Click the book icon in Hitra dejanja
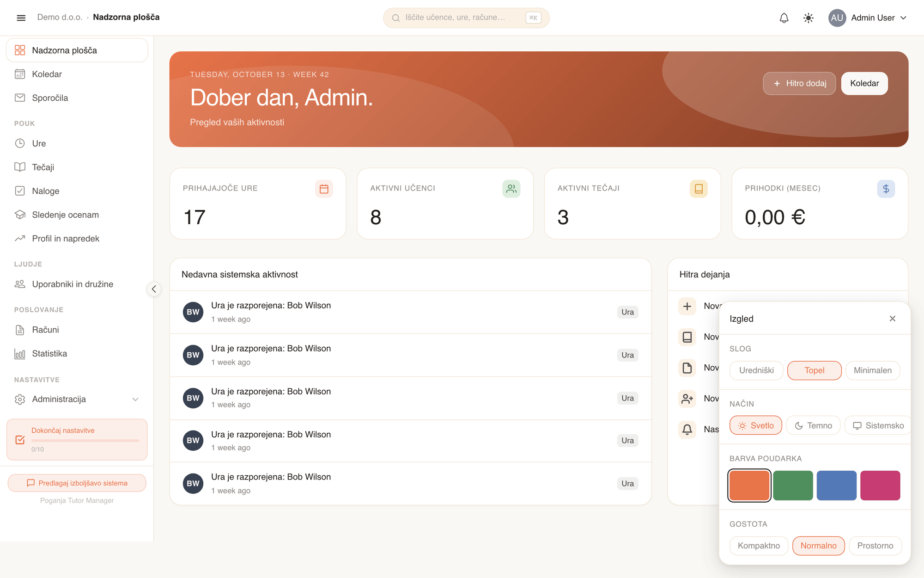The image size is (924, 578). coord(687,337)
